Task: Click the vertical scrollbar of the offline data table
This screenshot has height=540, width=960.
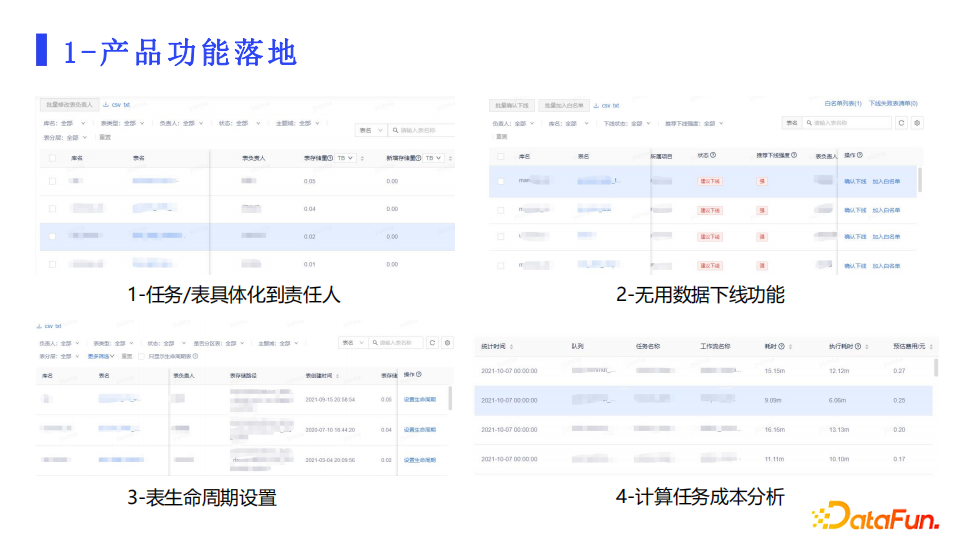Action: point(920,178)
